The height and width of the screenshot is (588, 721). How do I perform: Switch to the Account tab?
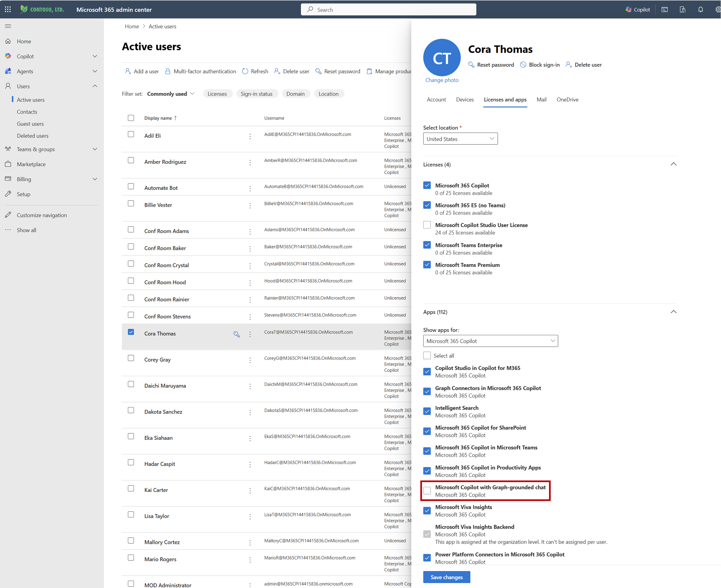click(436, 100)
